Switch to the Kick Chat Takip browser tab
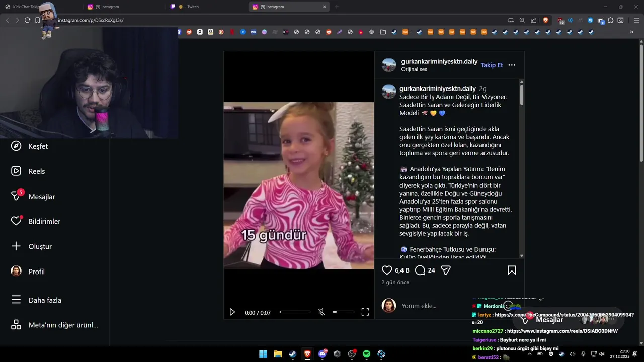Screen dimensions: 644x362 [x=40, y=7]
